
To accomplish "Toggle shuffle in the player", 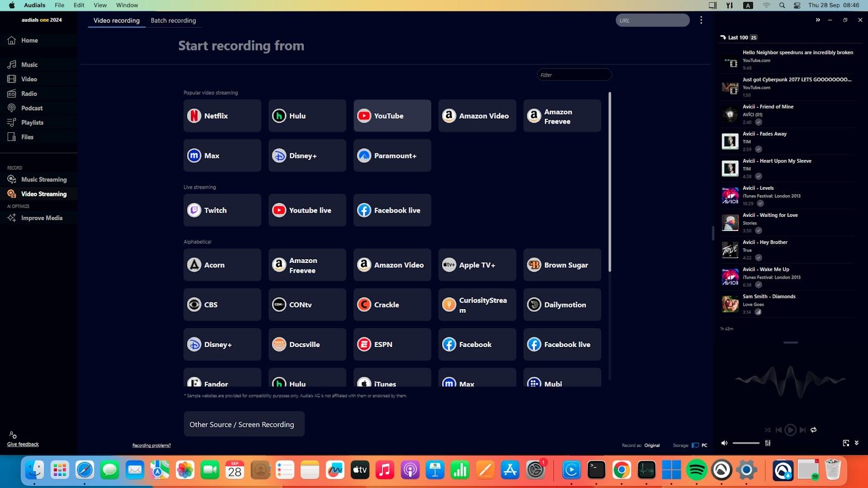I will tap(768, 430).
